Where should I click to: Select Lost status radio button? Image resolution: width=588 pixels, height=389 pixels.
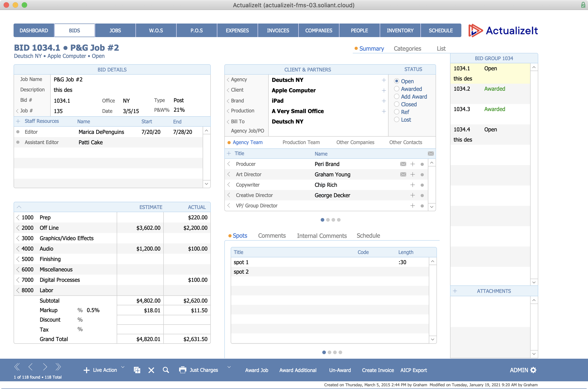coord(396,120)
